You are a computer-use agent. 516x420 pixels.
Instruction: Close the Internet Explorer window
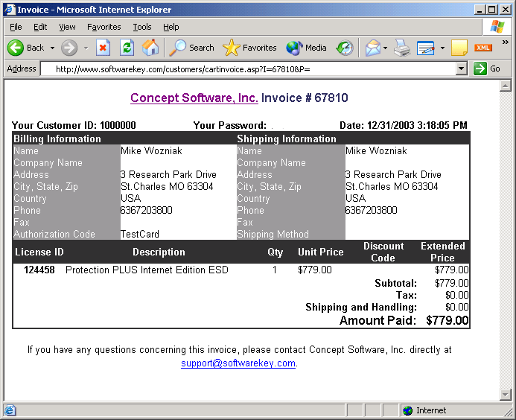pyautogui.click(x=505, y=10)
